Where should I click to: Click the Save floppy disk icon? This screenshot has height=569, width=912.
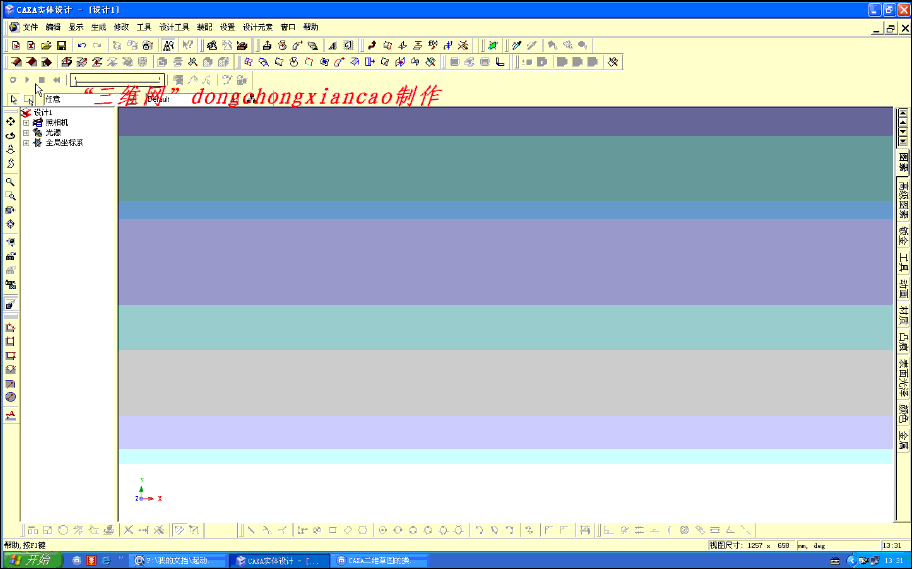pyautogui.click(x=61, y=45)
